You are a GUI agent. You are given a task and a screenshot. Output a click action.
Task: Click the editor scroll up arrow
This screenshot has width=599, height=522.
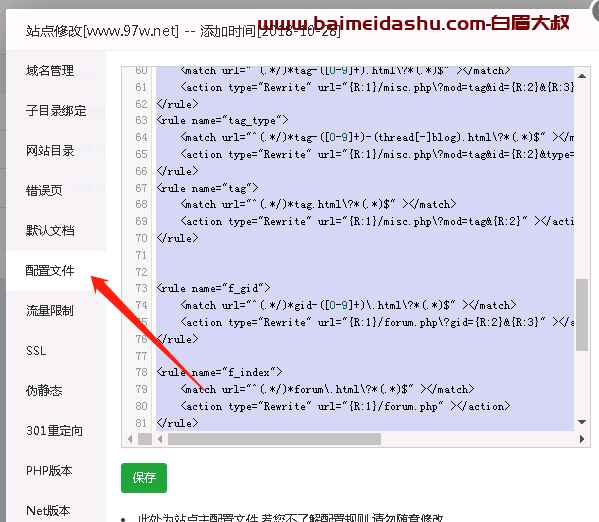point(582,76)
